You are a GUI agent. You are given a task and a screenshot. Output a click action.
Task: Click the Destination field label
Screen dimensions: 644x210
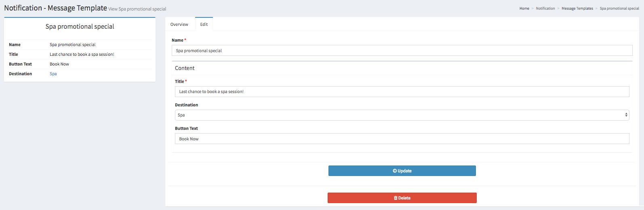(186, 105)
